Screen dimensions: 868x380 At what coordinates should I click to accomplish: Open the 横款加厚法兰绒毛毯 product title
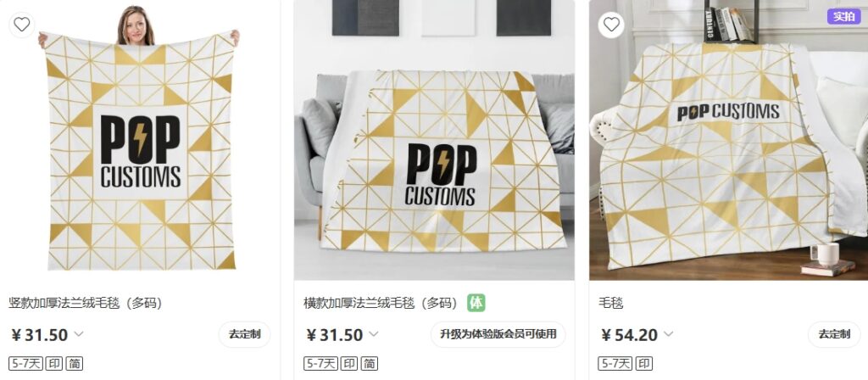(x=381, y=303)
